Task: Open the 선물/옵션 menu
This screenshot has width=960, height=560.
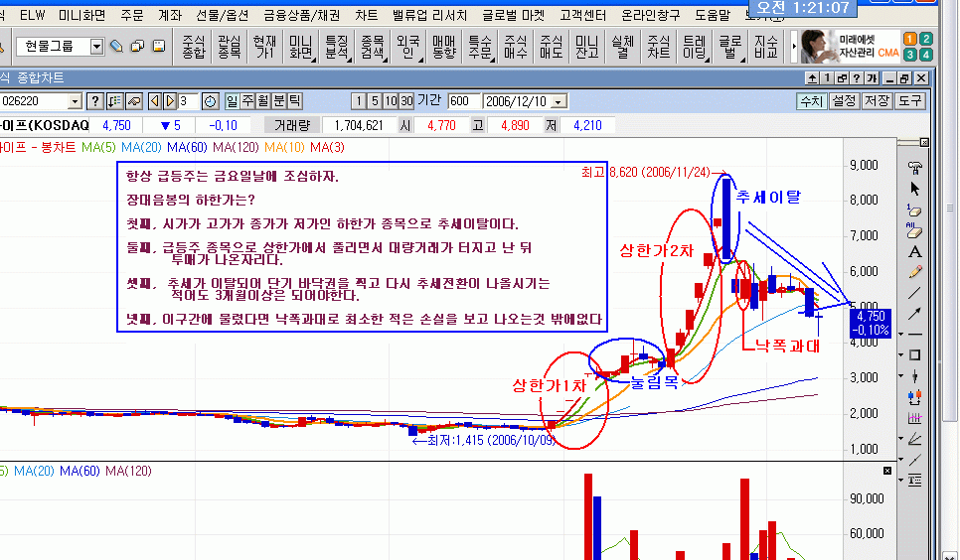Action: (x=223, y=15)
